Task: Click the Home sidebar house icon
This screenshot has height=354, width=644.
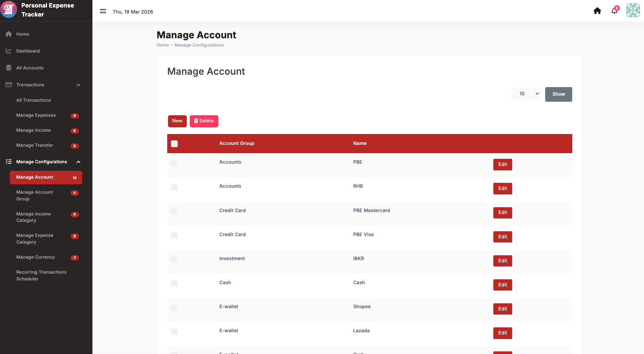Action: pos(9,34)
